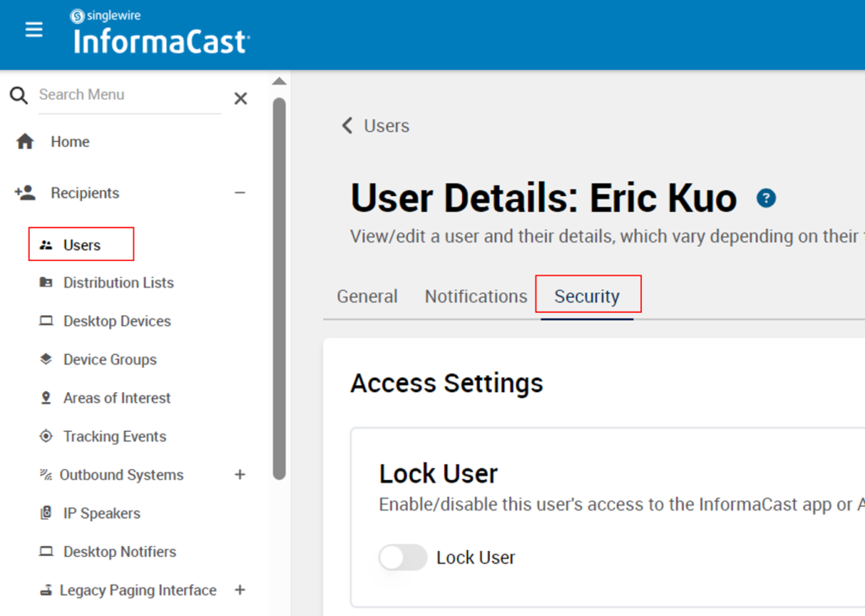Click the Search Menu input field

pyautogui.click(x=129, y=95)
